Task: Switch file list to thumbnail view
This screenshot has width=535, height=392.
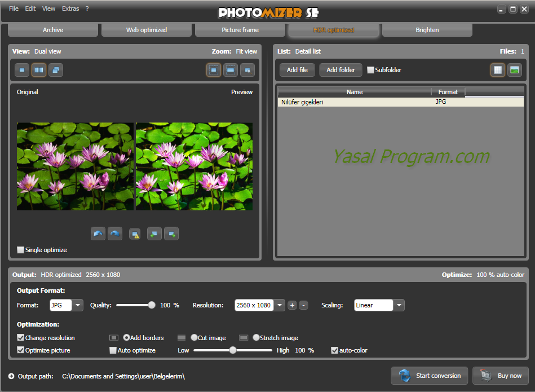Action: pyautogui.click(x=514, y=70)
